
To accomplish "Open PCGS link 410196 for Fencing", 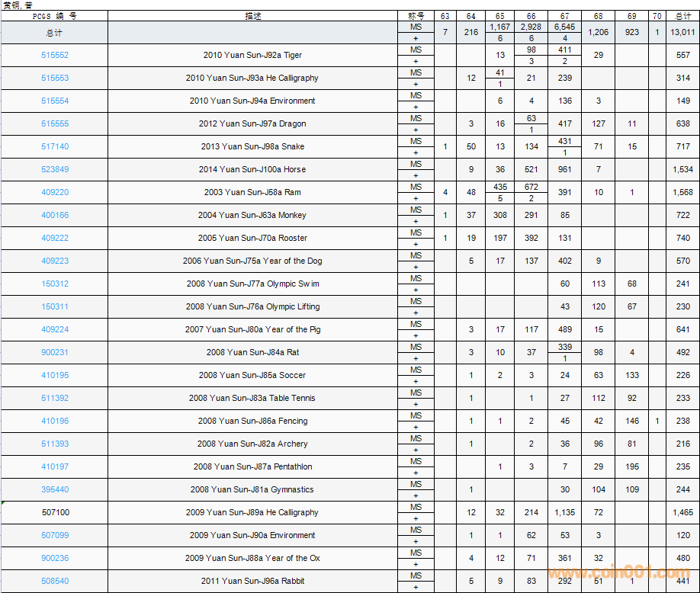I will 54,422.
